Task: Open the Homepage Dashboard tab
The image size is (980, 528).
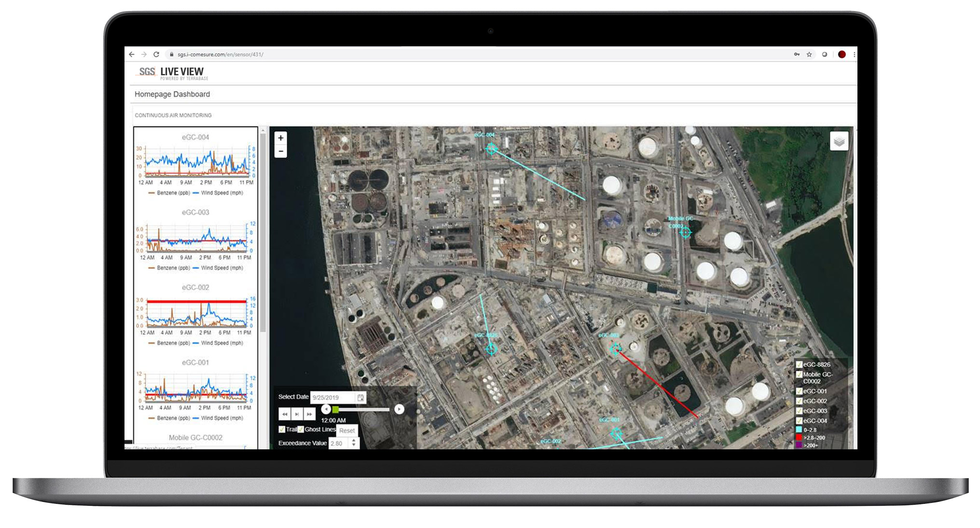Action: [x=172, y=94]
